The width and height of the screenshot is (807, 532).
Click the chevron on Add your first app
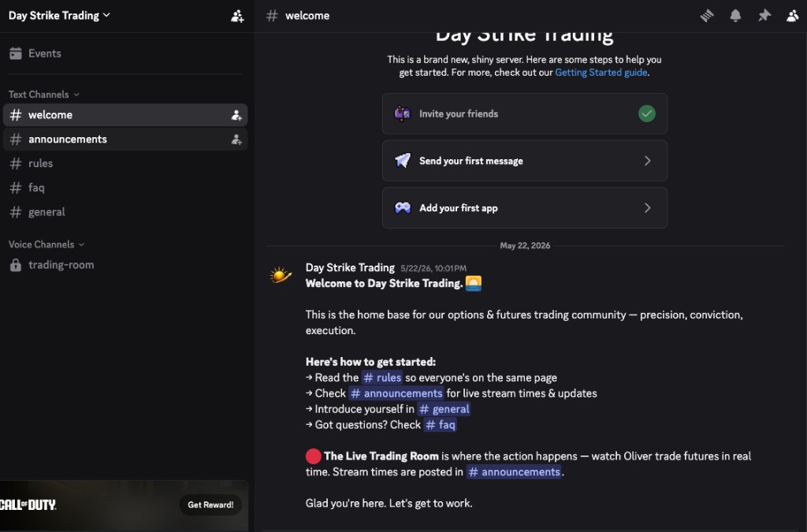tap(648, 208)
